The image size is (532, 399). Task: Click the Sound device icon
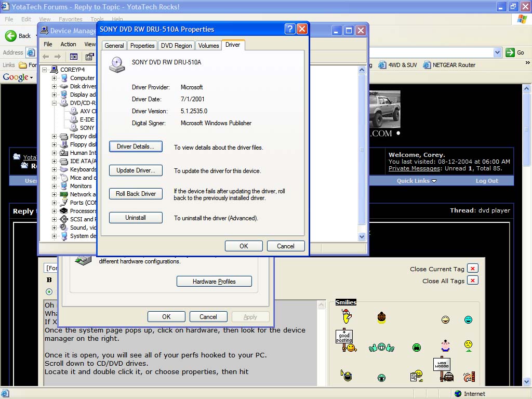pyautogui.click(x=64, y=228)
